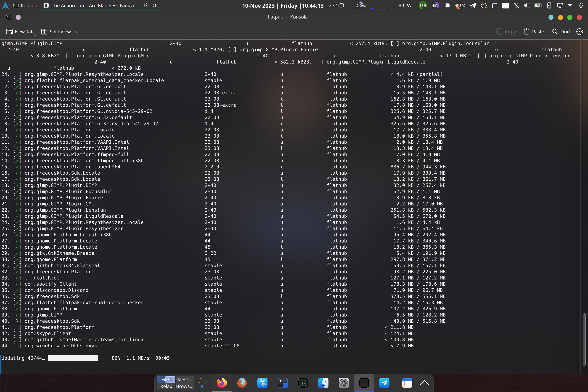
Task: Open the calculator app in the dock
Action: 283,383
